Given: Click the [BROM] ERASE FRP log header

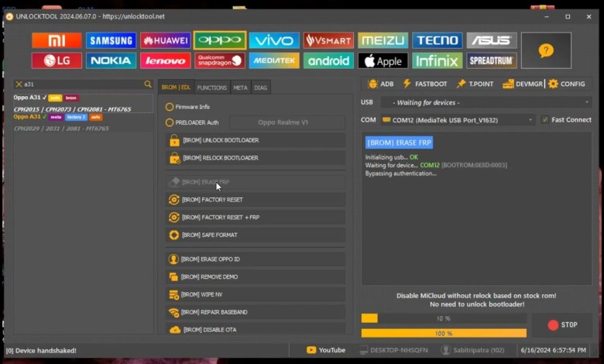Looking at the screenshot, I should (399, 143).
